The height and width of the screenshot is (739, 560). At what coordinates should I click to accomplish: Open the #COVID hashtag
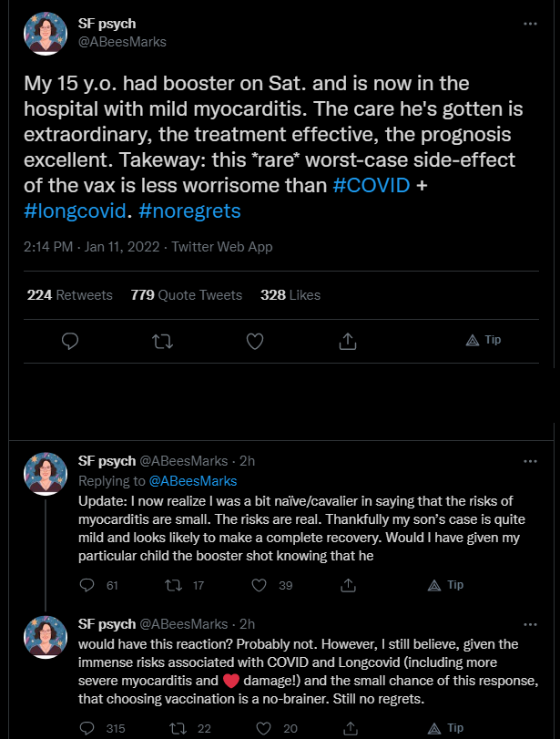point(372,185)
